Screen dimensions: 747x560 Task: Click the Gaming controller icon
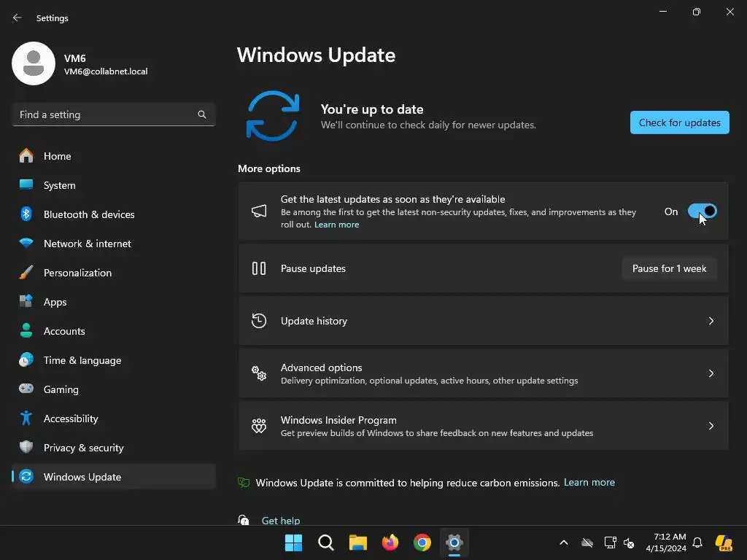26,389
